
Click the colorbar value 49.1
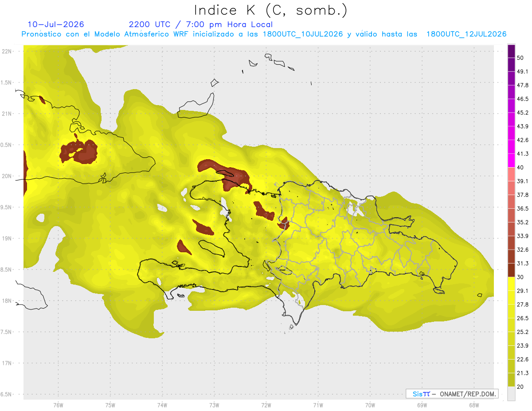(x=523, y=71)
